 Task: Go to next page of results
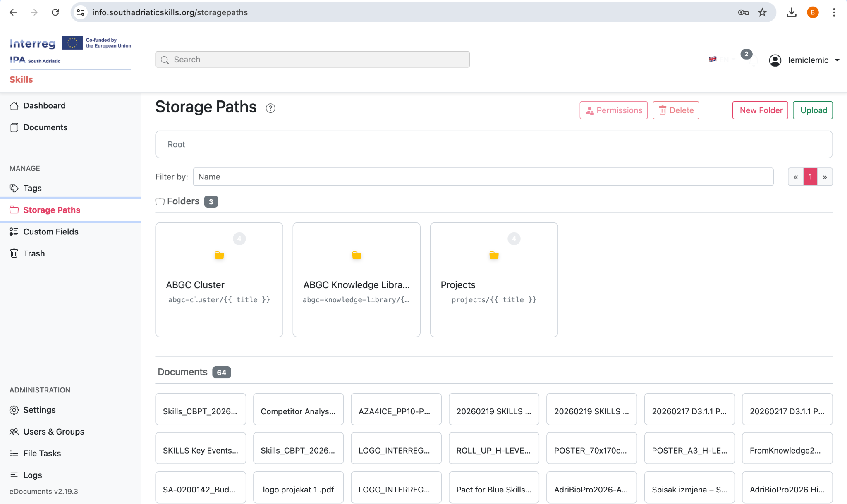coord(825,177)
